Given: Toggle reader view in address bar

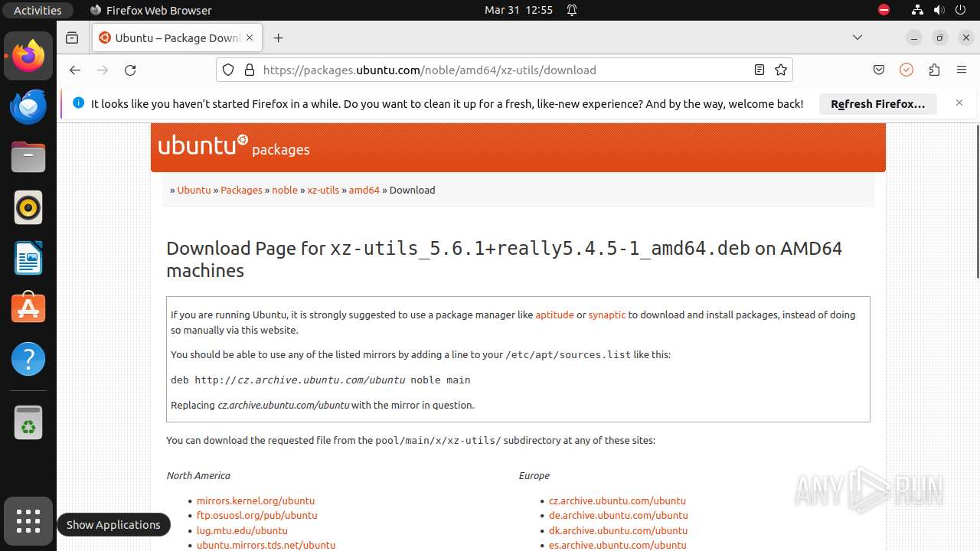Looking at the screenshot, I should [759, 70].
